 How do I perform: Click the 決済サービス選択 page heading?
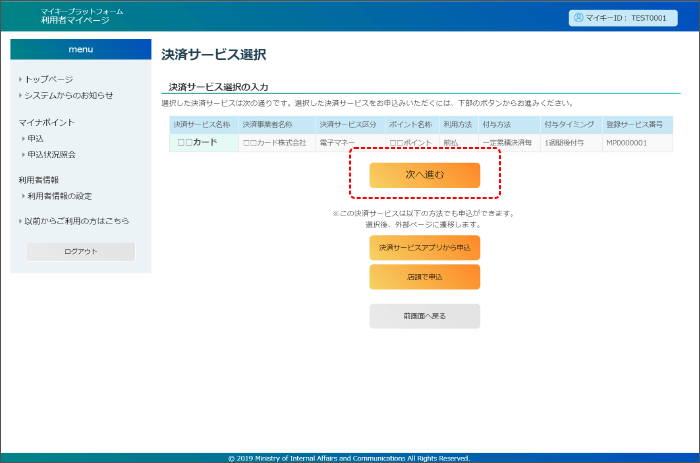tap(214, 54)
